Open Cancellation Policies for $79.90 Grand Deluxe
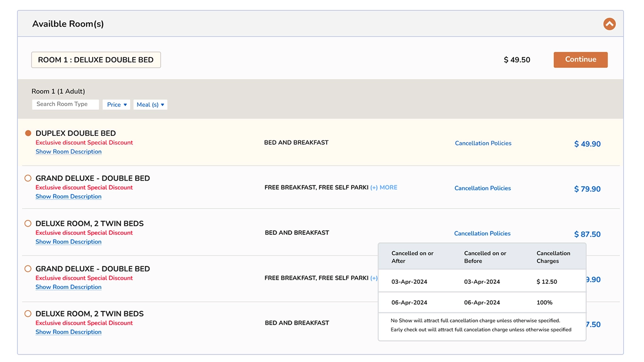Viewport: 644px width, 362px height. (482, 188)
